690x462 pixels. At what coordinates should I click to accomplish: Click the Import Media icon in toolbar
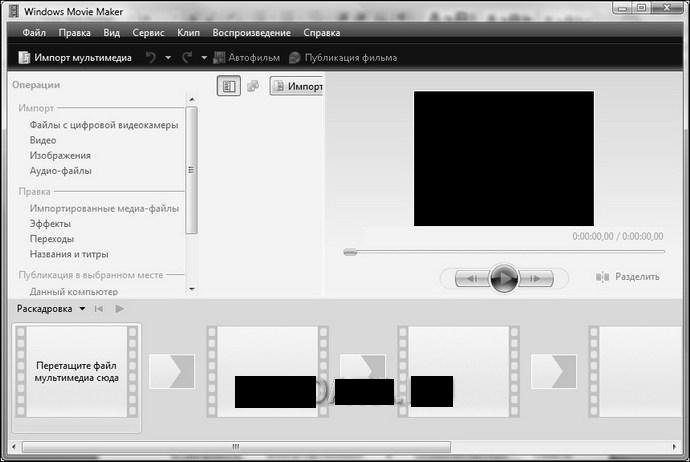click(25, 58)
